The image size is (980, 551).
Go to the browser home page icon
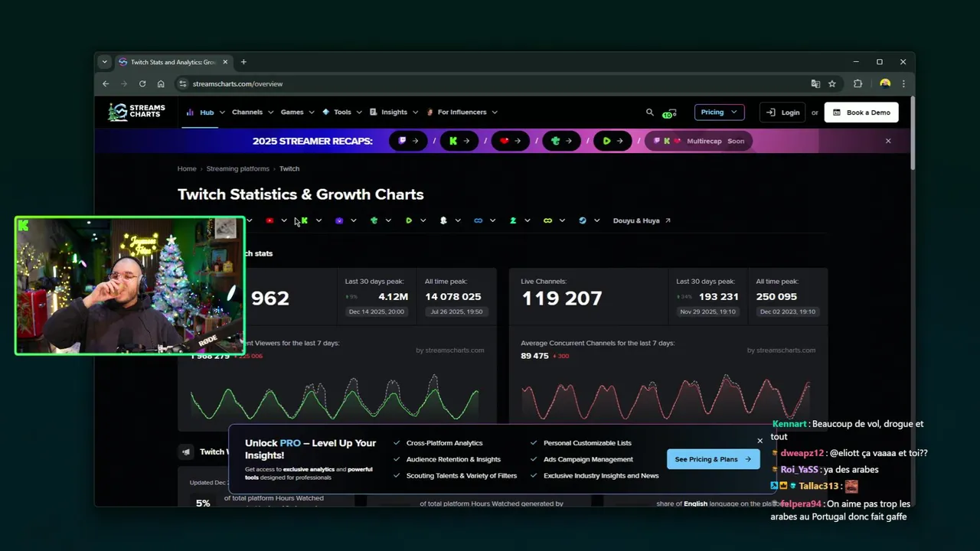[x=161, y=83]
